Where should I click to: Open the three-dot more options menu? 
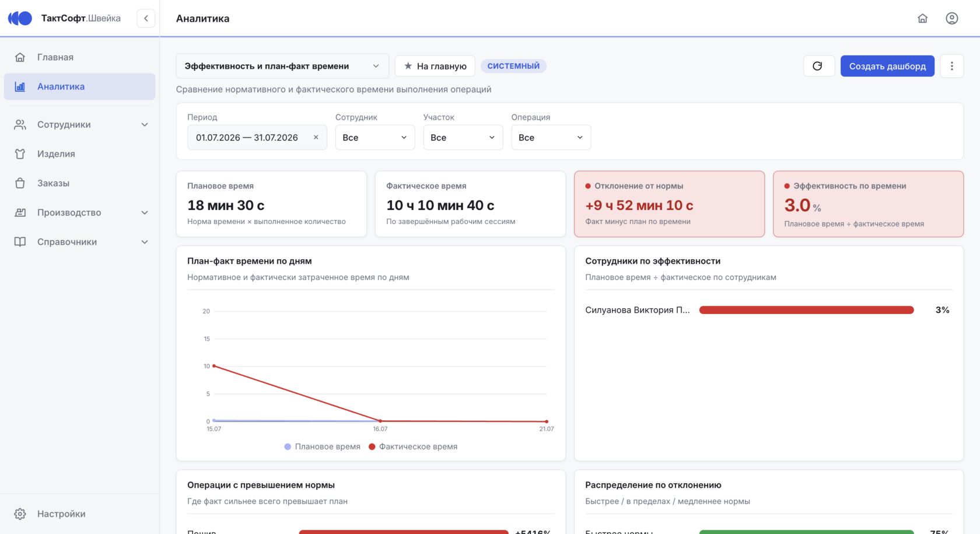point(951,66)
